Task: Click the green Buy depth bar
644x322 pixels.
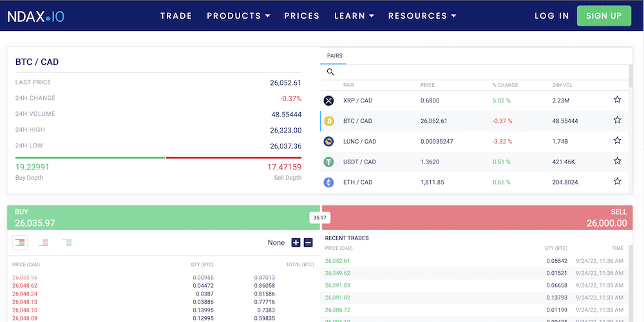Action: point(90,157)
